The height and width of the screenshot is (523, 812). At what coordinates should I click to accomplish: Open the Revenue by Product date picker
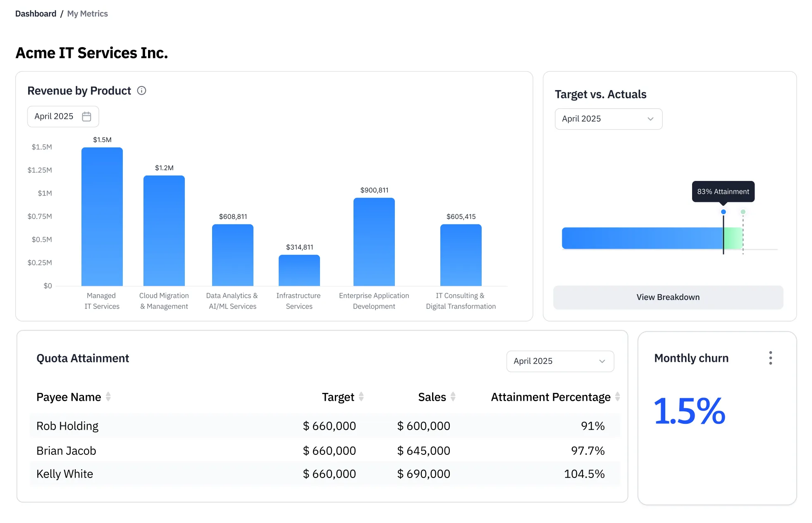[63, 116]
